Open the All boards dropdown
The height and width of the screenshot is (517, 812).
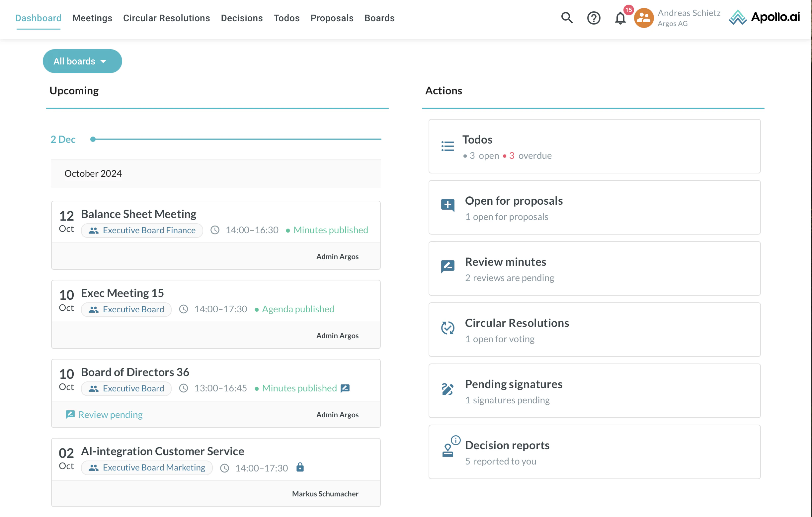[x=82, y=61]
